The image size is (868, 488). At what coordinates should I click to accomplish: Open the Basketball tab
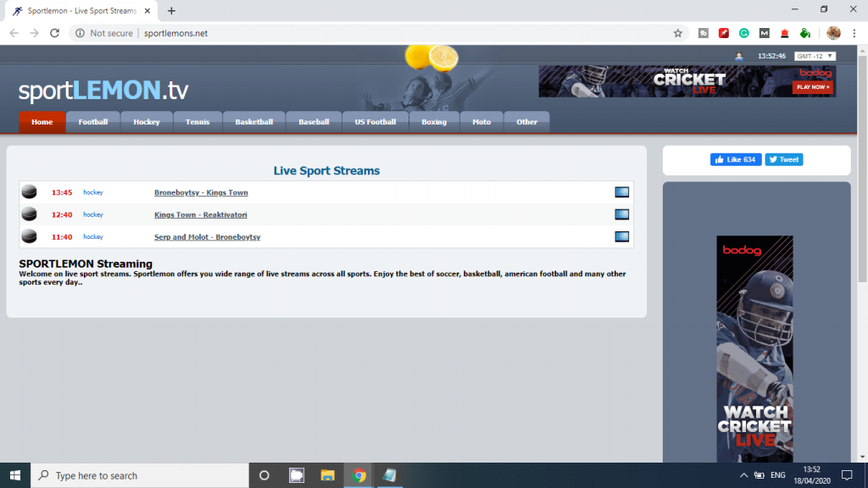[254, 122]
